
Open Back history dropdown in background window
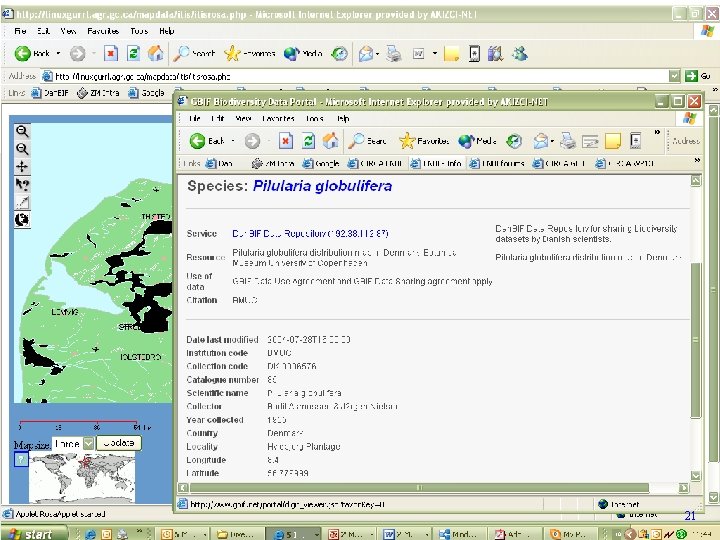[58, 53]
